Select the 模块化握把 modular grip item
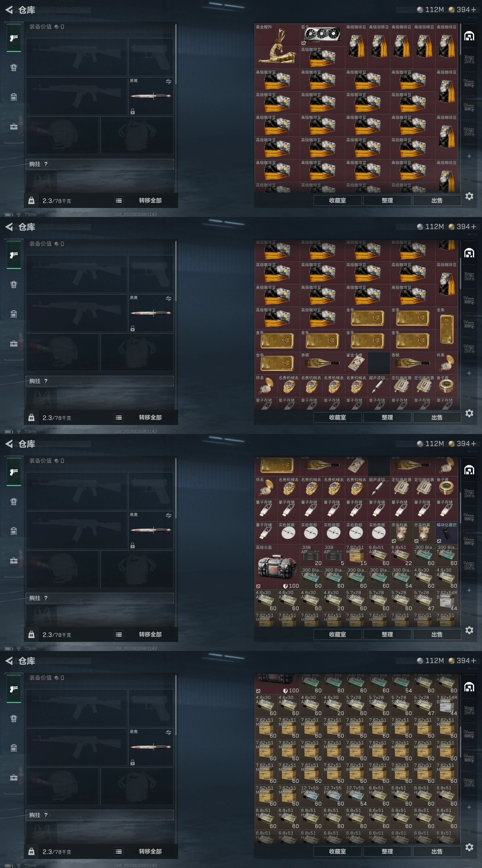The height and width of the screenshot is (868, 482). pos(447,533)
